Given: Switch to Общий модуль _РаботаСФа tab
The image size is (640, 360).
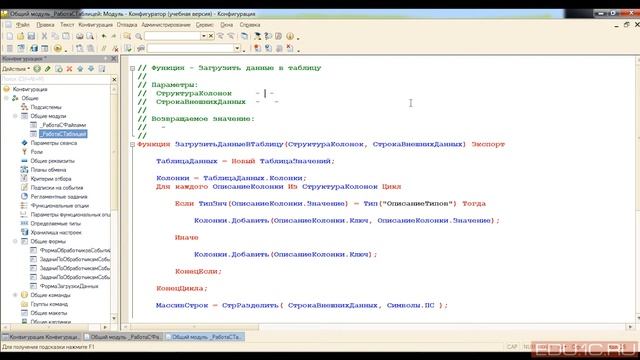Looking at the screenshot, I should coord(122,337).
